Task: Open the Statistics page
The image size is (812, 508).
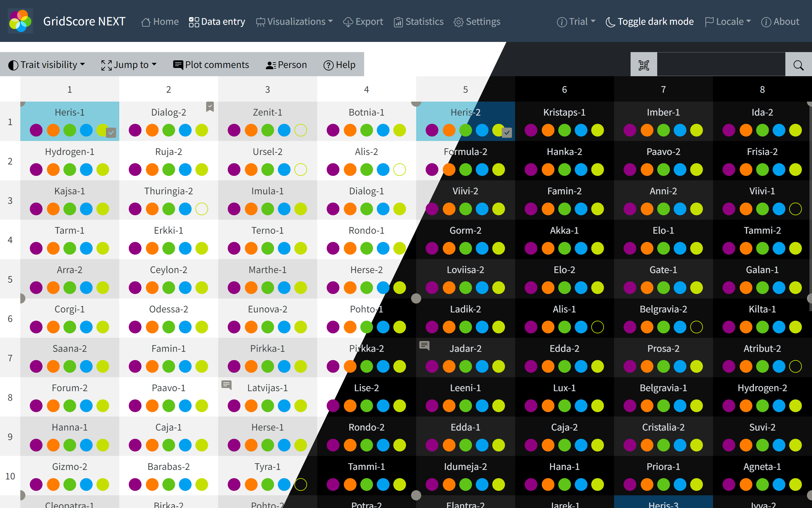Action: coord(418,22)
